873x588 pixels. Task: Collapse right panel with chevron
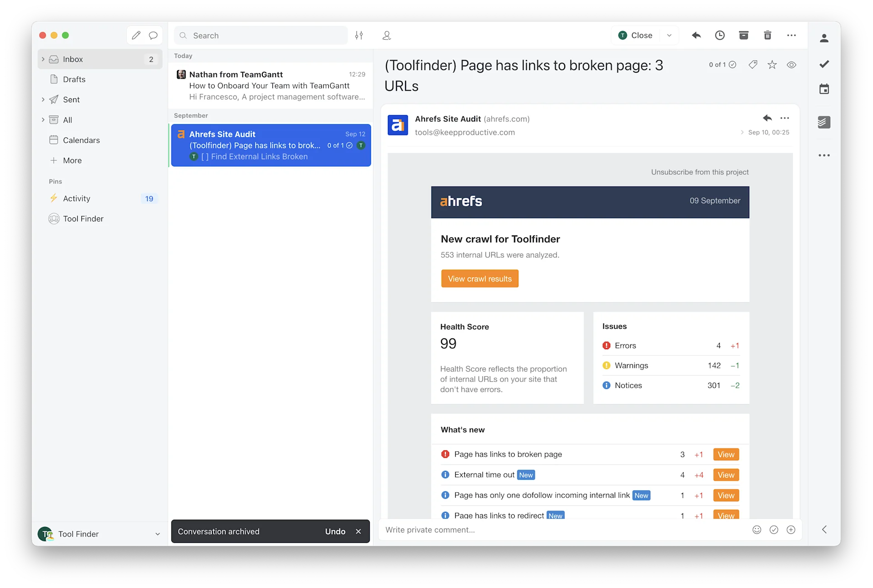(x=824, y=530)
